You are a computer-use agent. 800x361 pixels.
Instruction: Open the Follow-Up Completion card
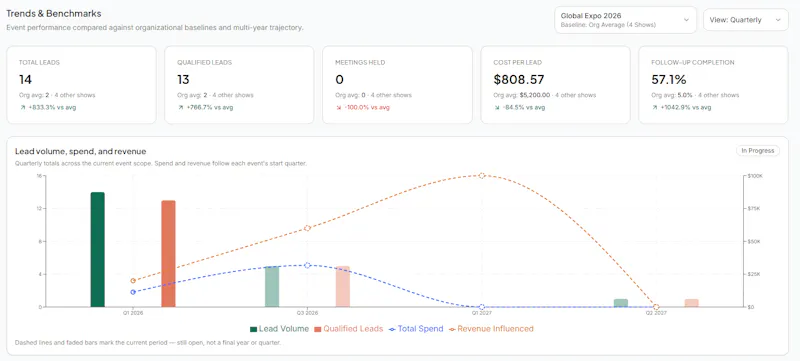[x=713, y=85]
